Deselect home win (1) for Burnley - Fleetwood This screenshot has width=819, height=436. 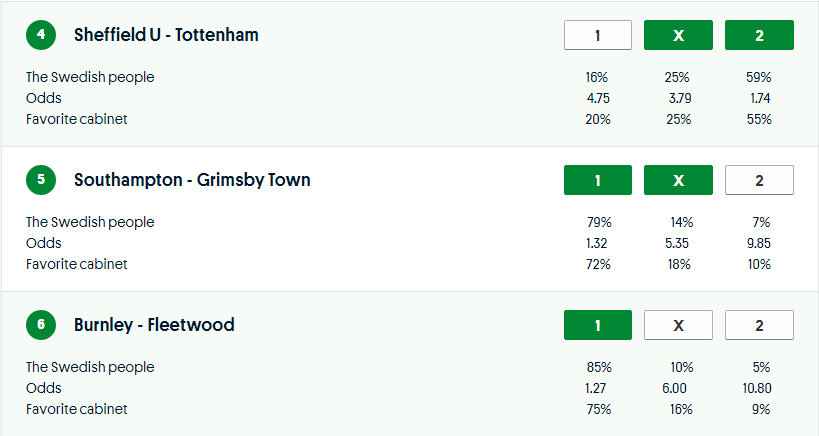coord(598,326)
